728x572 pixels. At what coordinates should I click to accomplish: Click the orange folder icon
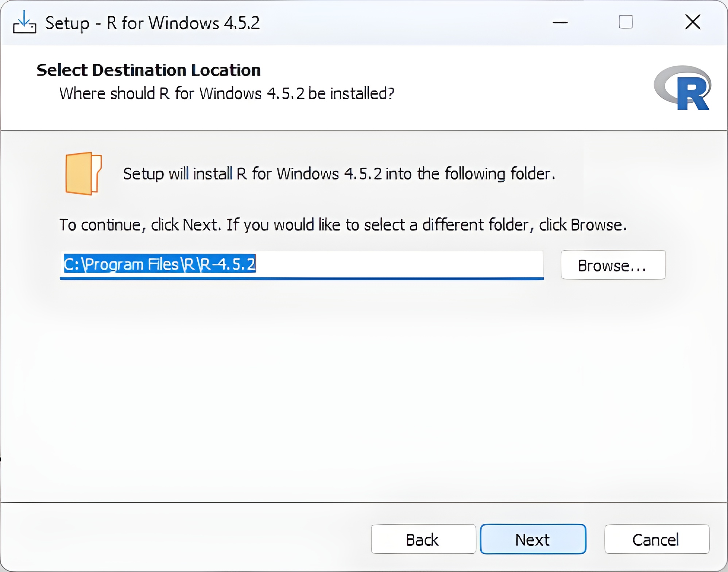[x=83, y=173]
